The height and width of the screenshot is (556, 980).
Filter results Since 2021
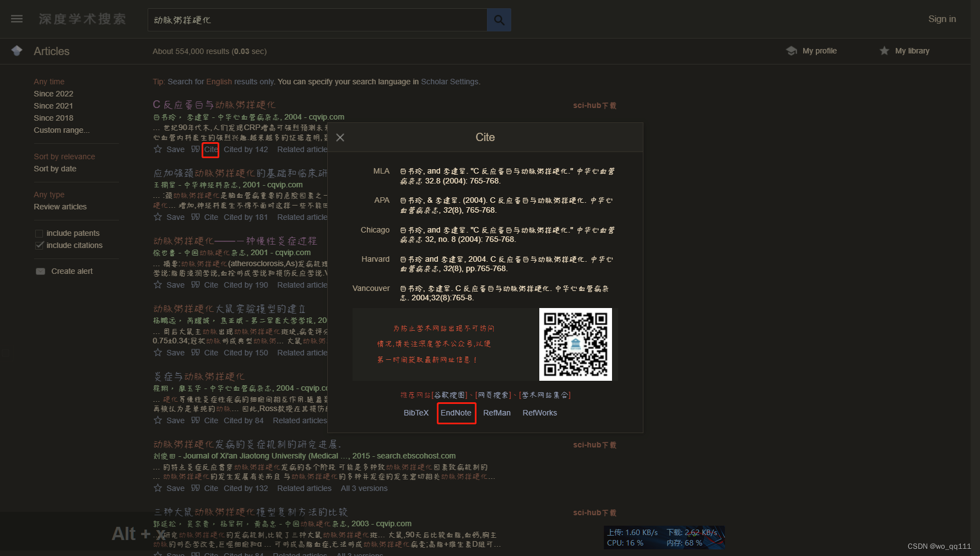click(x=53, y=106)
